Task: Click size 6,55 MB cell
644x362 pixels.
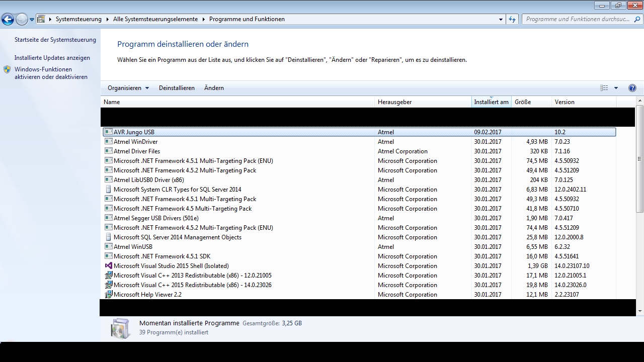Action: click(x=536, y=247)
